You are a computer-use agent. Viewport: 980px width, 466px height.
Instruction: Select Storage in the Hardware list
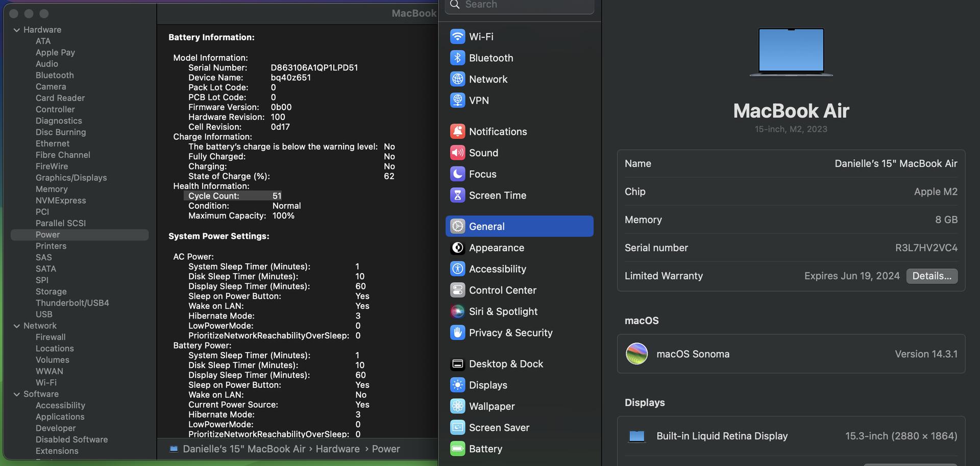pos(51,292)
